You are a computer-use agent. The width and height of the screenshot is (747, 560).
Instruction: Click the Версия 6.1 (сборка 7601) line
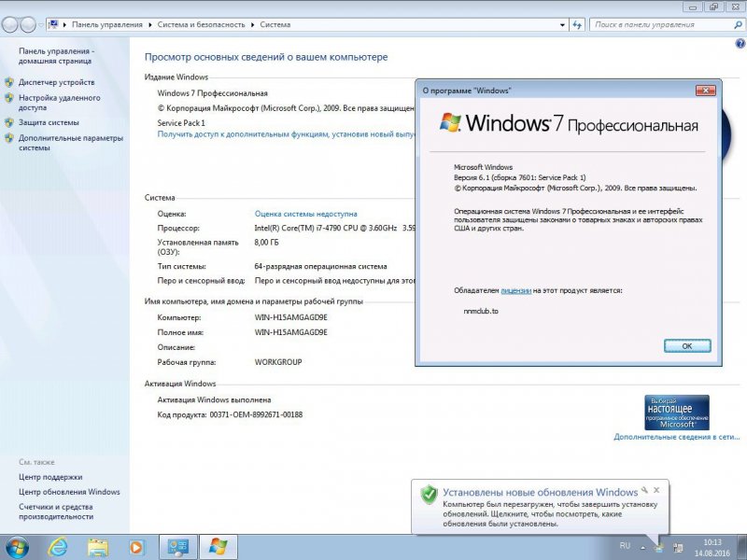point(520,177)
